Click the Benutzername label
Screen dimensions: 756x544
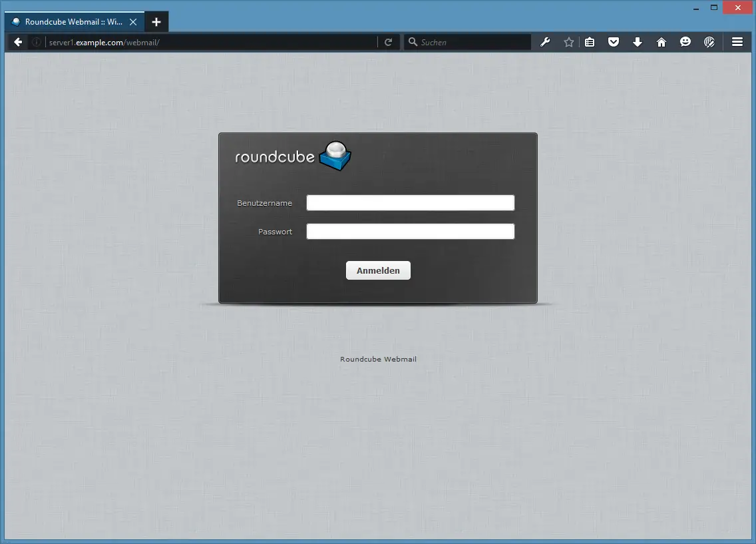click(264, 203)
